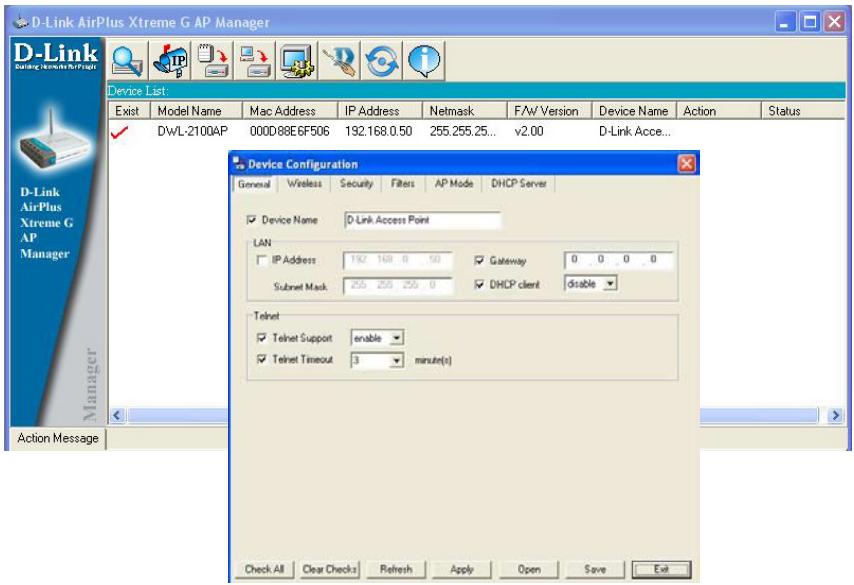The height and width of the screenshot is (585, 854).
Task: Toggle the Device Name checkbox
Action: coord(251,220)
